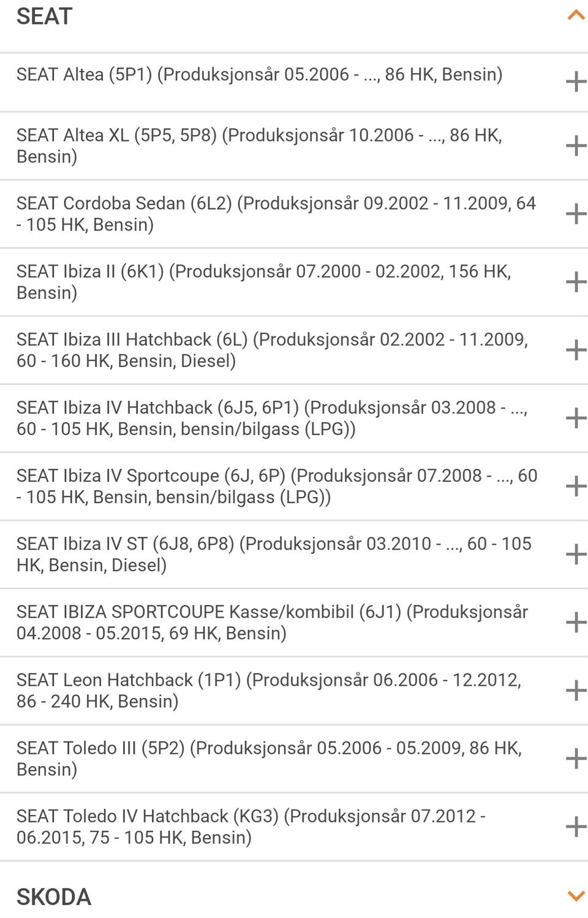Click plus icon for SEAT Ibiza II (6K1)

click(x=575, y=282)
